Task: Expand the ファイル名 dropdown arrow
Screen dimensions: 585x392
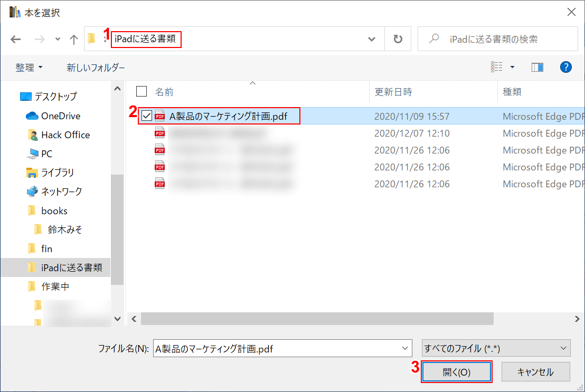Action: (405, 348)
